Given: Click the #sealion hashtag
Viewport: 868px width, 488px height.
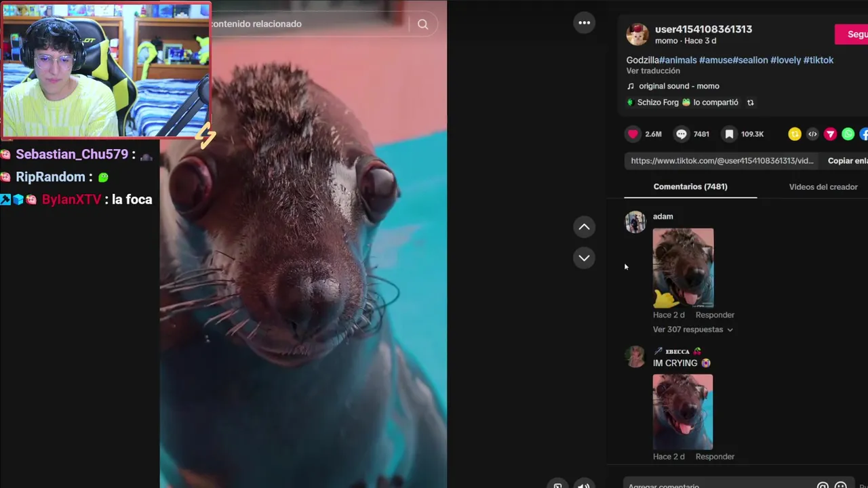Looking at the screenshot, I should (x=750, y=60).
